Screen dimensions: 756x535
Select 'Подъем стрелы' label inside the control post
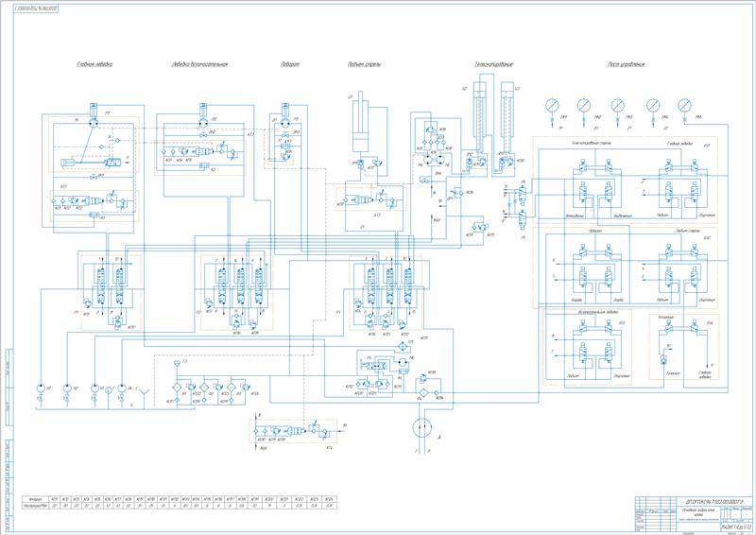click(x=687, y=231)
